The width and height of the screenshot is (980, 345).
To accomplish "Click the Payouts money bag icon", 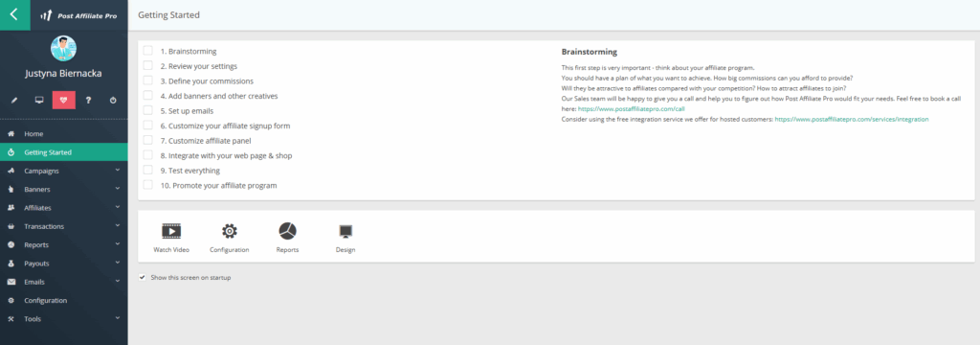I will 11,263.
